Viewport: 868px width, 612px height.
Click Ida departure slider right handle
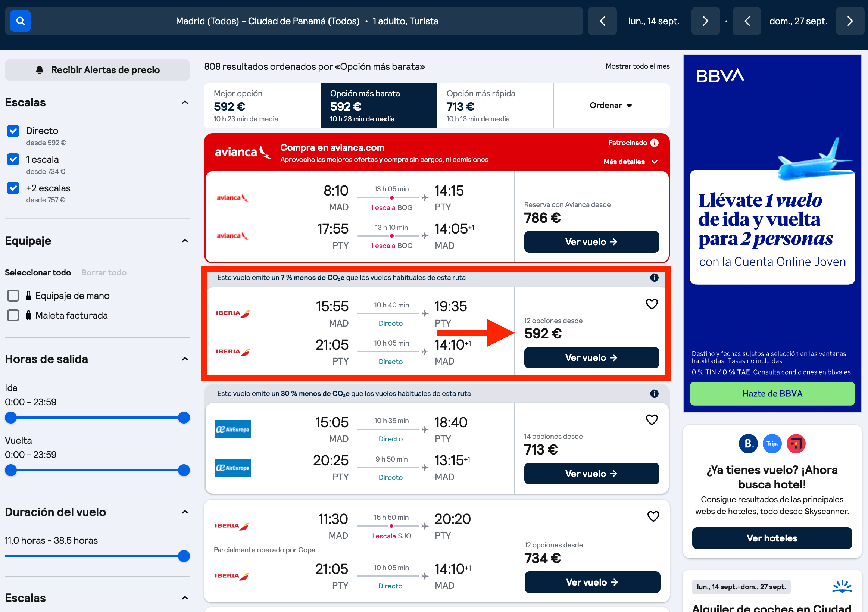(184, 418)
